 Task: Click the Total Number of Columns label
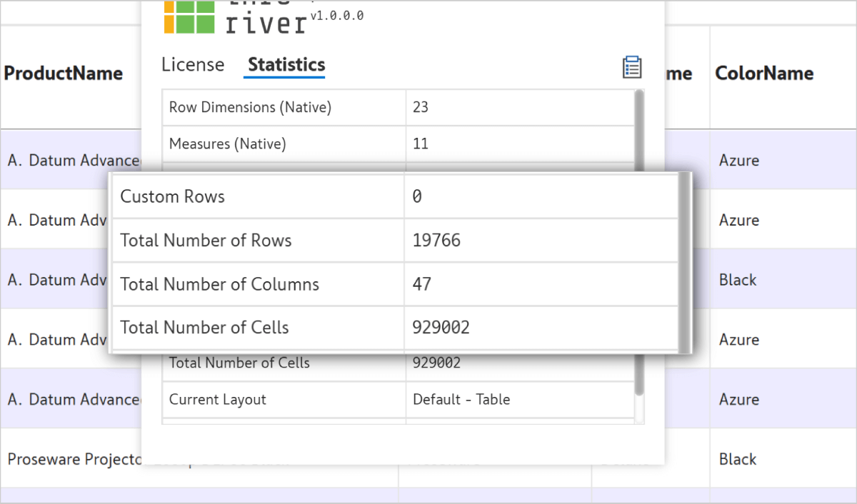tap(219, 284)
